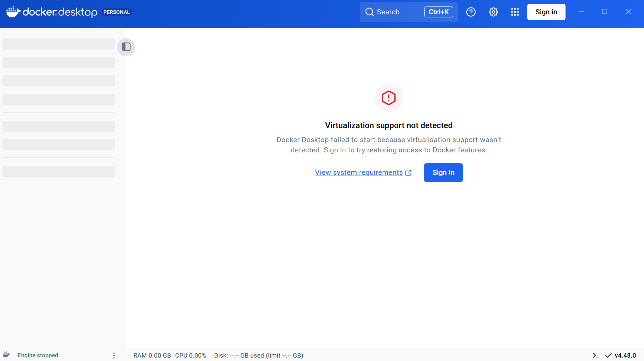Open the engine options kebab menu

pos(114,356)
